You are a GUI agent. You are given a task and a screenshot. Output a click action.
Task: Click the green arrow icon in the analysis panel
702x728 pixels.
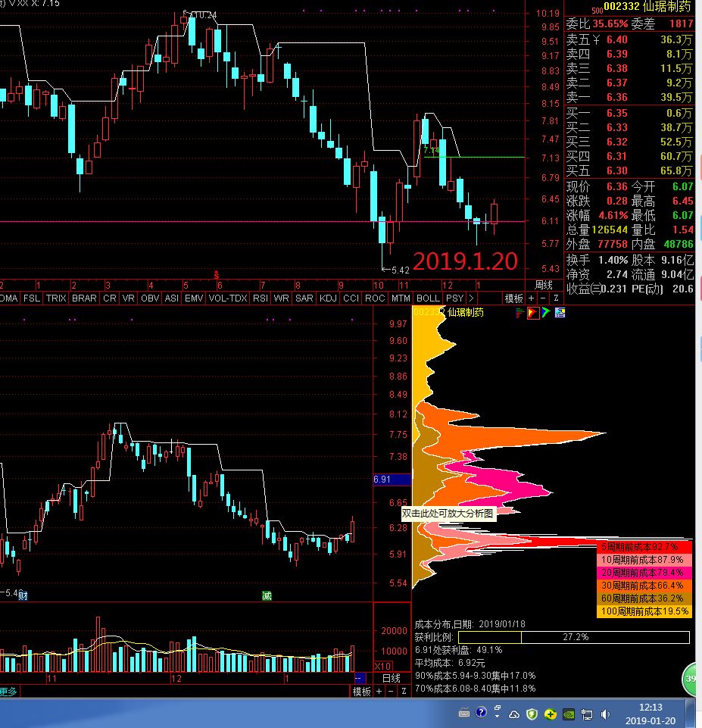[547, 313]
